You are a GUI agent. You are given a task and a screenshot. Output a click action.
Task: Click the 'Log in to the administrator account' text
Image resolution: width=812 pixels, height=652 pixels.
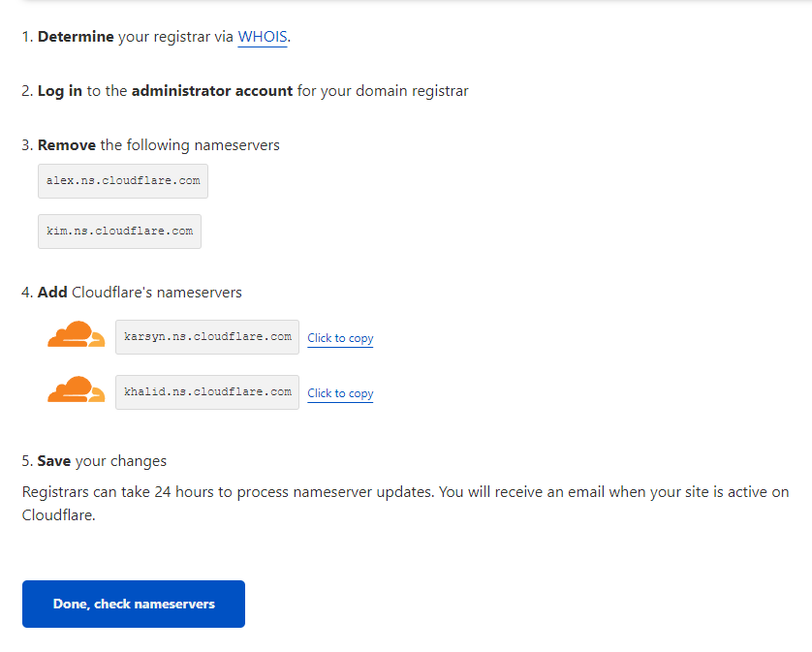[x=165, y=91]
